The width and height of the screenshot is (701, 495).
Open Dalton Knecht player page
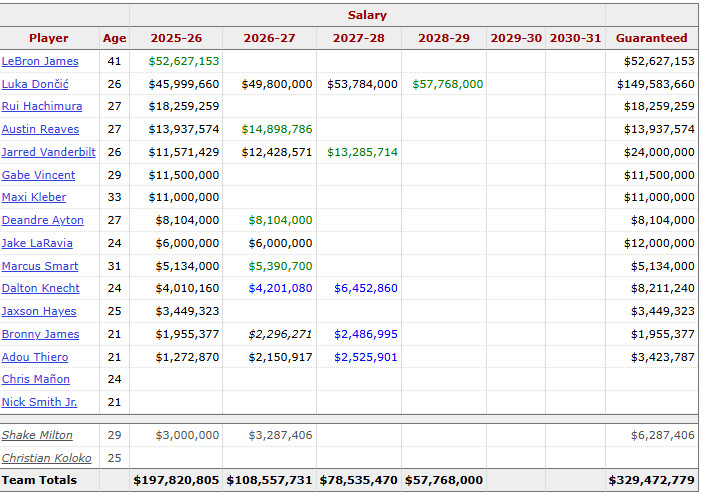coord(40,288)
